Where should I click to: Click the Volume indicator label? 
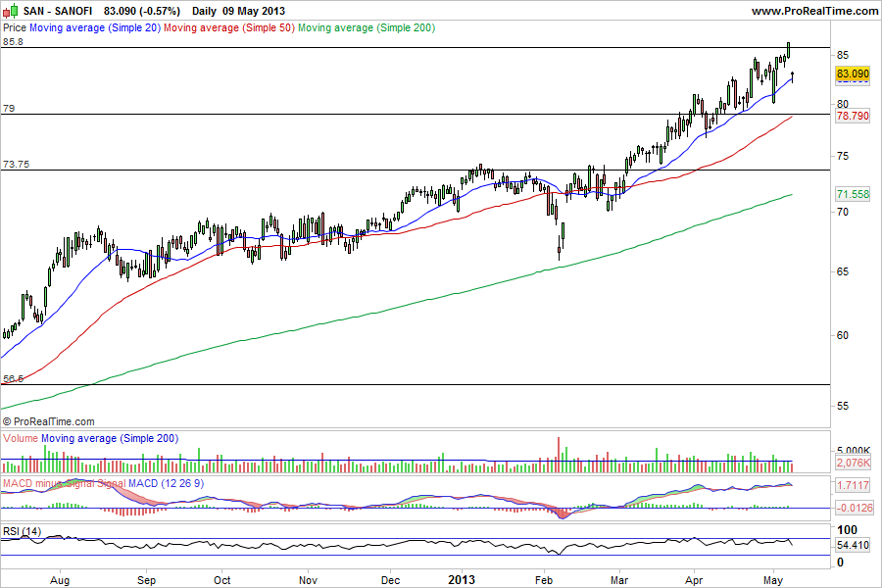(21, 438)
